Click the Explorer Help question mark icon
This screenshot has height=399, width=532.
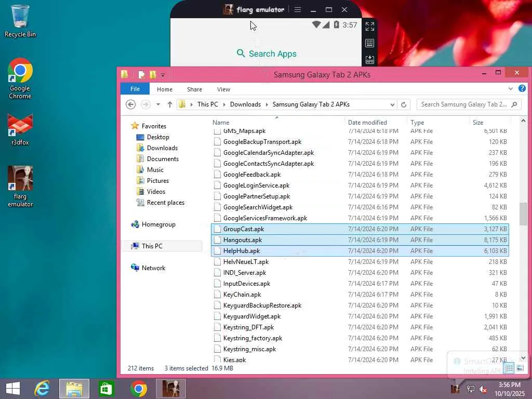(522, 88)
